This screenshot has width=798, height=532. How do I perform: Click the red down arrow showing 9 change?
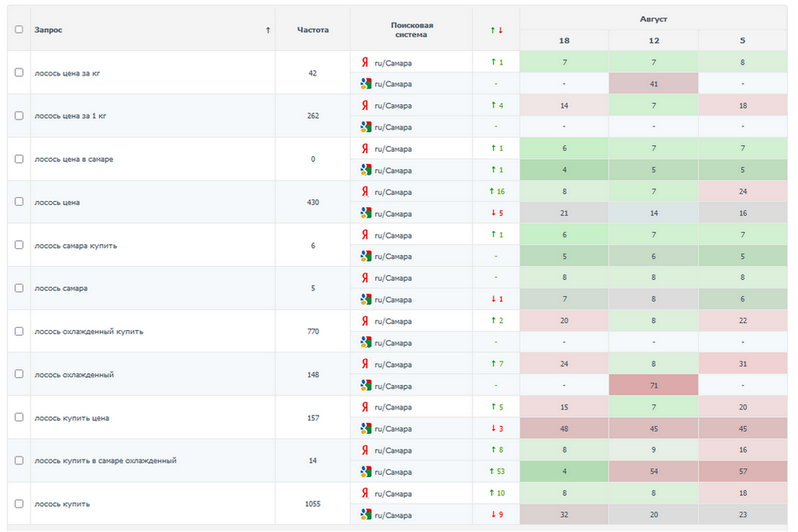coord(492,514)
